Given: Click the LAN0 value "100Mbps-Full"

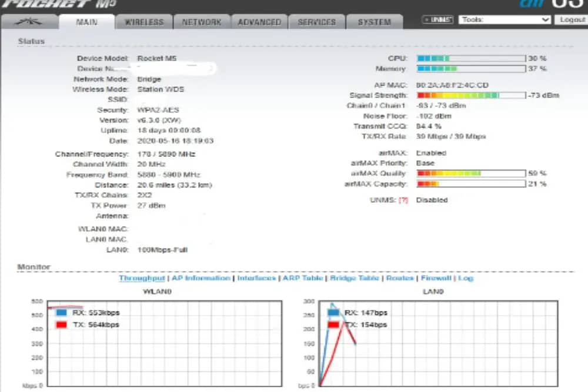Looking at the screenshot, I should [x=162, y=250].
